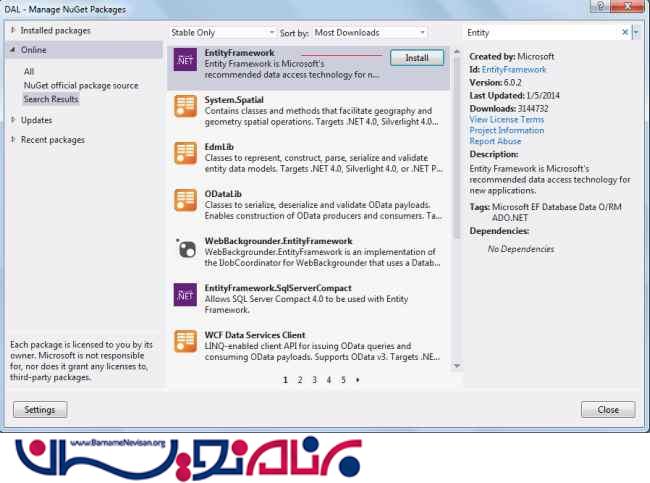Expand the Updates node
Image resolution: width=650 pixels, height=483 pixels.
pyautogui.click(x=13, y=120)
